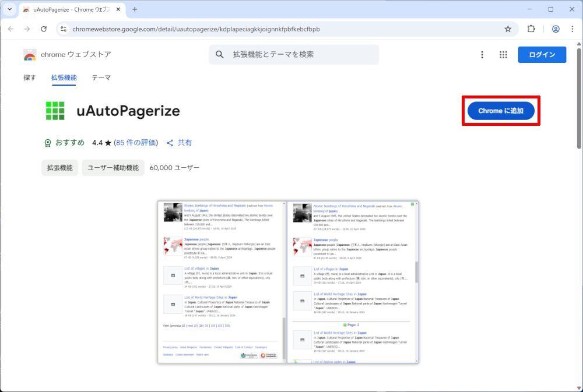Open the Chrome profile icon
This screenshot has width=583, height=392.
tap(556, 29)
